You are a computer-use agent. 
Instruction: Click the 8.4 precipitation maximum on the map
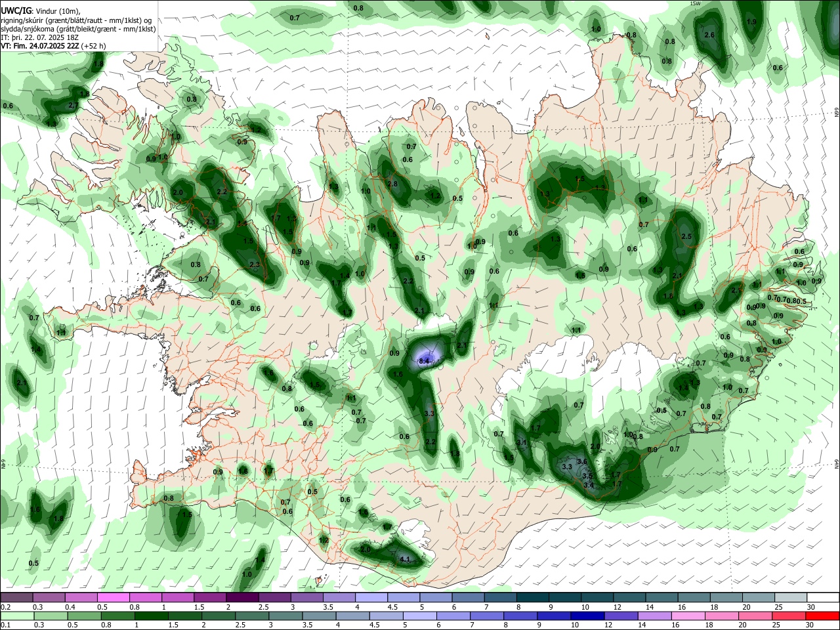(x=424, y=361)
